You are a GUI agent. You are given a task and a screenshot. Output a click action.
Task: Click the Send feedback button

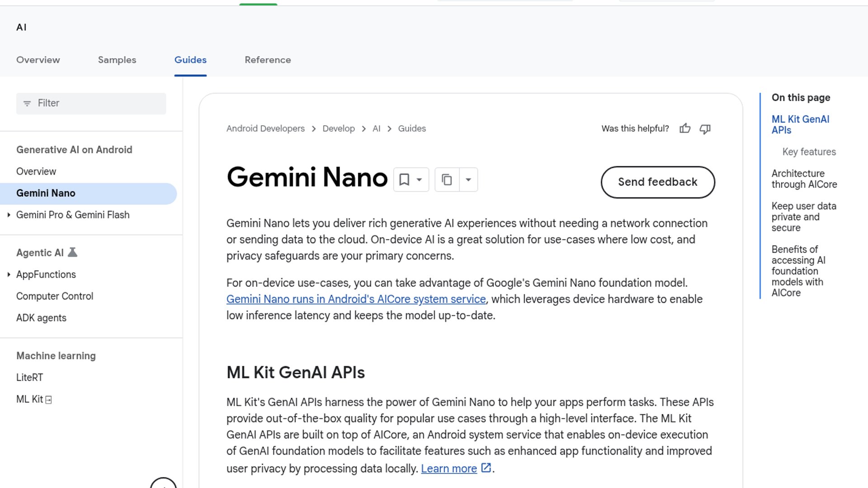tap(658, 182)
